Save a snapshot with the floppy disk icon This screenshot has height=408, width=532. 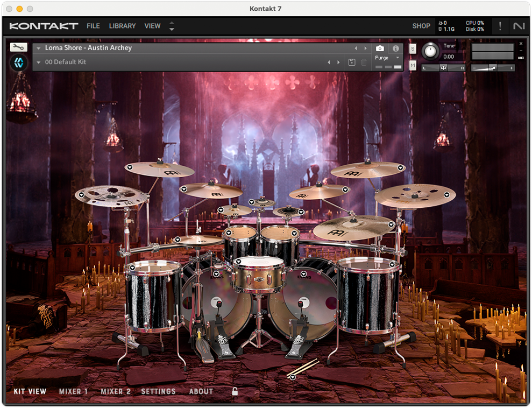(352, 62)
